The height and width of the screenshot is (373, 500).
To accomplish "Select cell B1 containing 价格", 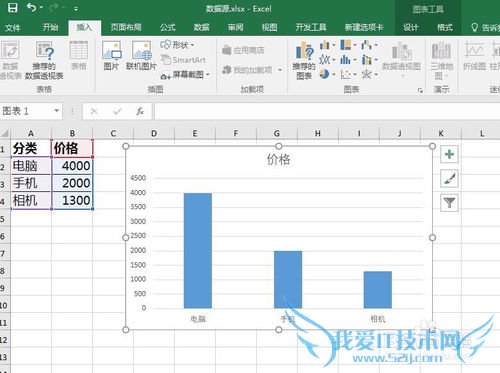I will (72, 148).
